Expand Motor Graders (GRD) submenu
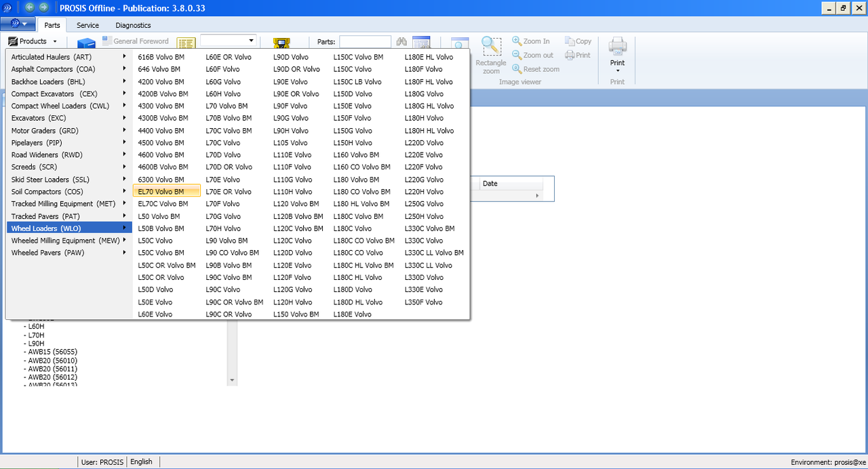Screen dimensions: 868x469 tap(125, 130)
